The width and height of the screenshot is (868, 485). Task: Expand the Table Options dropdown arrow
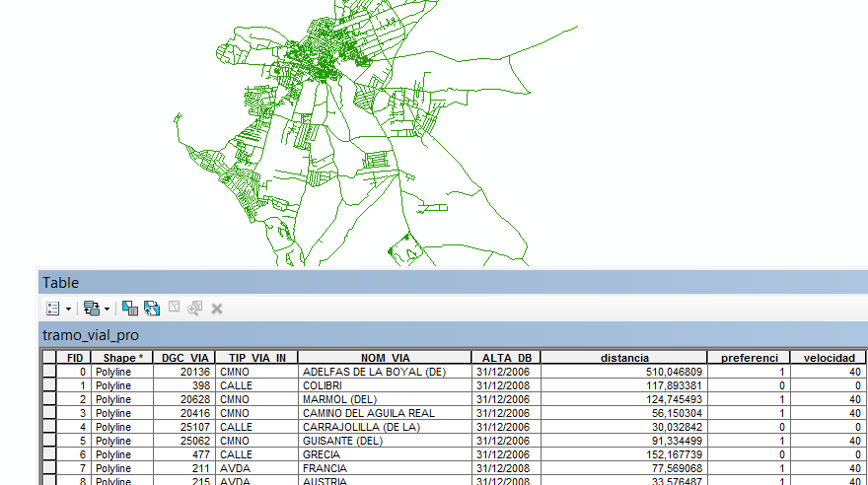(x=68, y=309)
